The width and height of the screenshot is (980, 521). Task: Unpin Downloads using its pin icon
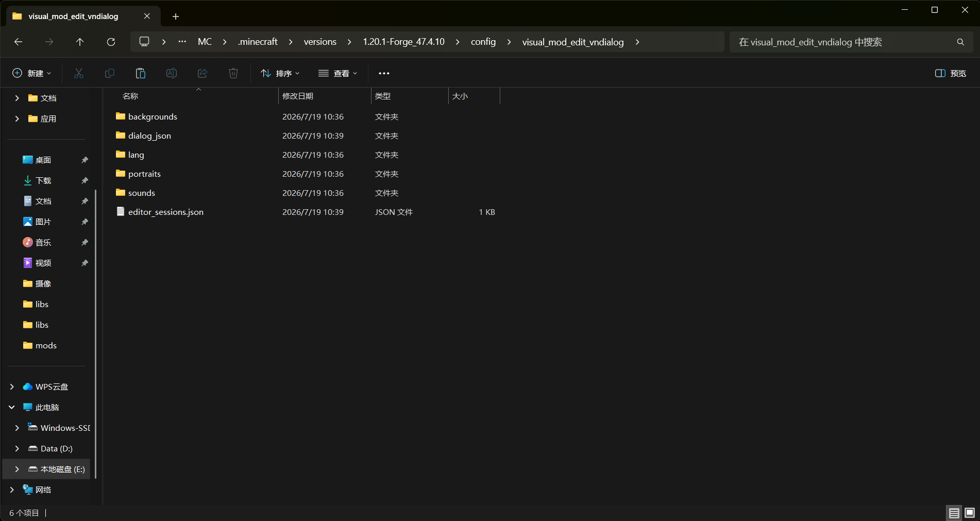point(85,180)
